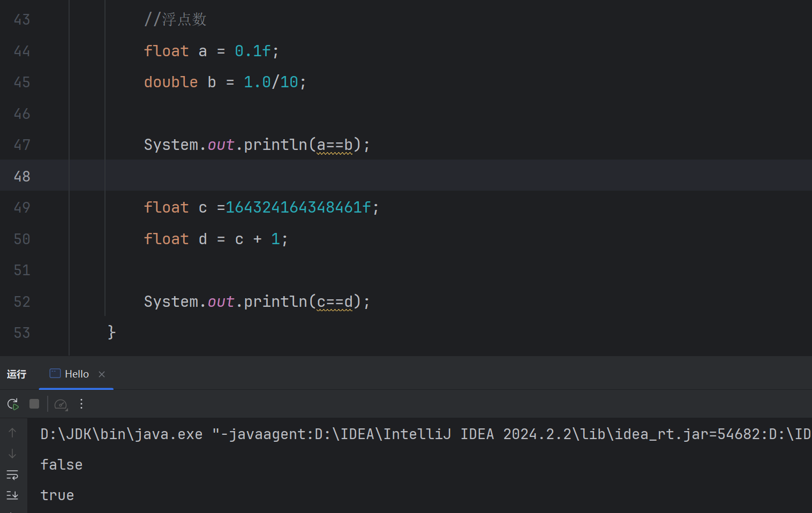Click the 运行 tool window label
This screenshot has height=513, width=812.
17,374
